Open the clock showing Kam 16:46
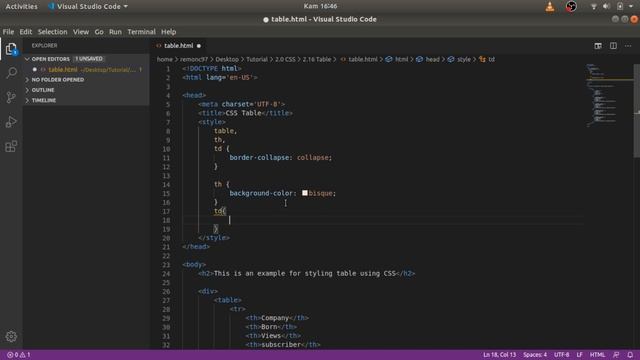 (x=320, y=6)
